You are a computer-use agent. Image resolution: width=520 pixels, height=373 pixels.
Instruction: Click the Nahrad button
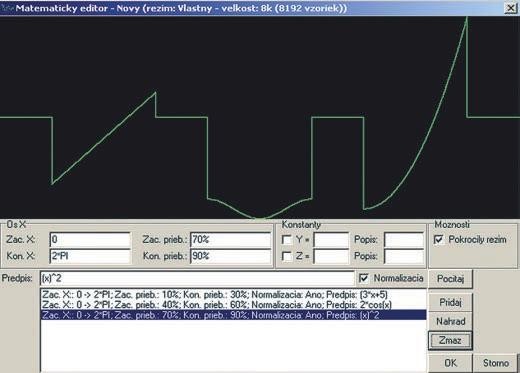coord(450,321)
